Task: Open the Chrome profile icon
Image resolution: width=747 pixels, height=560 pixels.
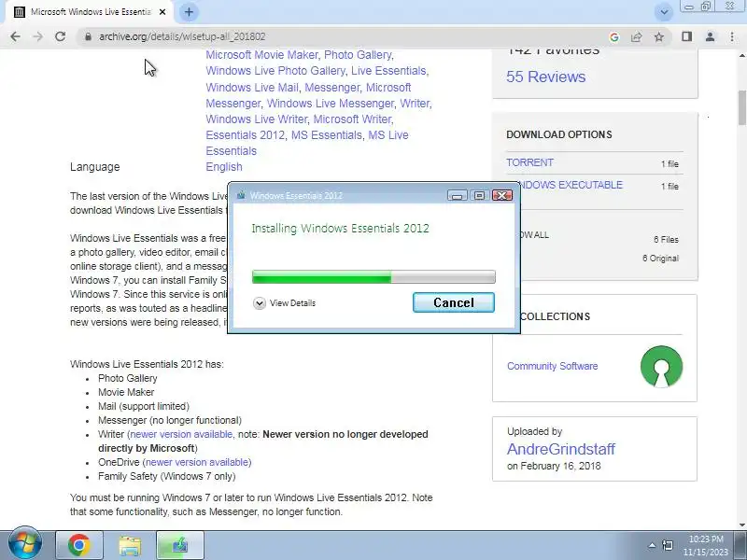Action: (x=710, y=36)
